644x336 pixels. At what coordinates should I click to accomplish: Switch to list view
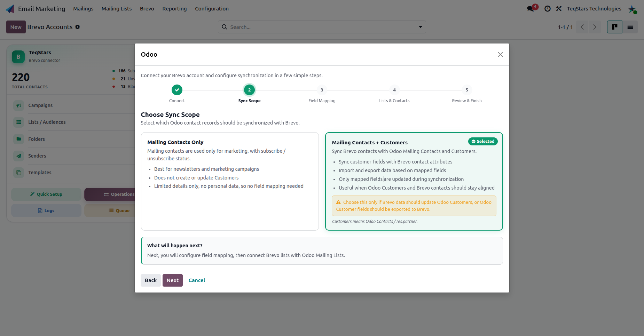click(x=630, y=27)
